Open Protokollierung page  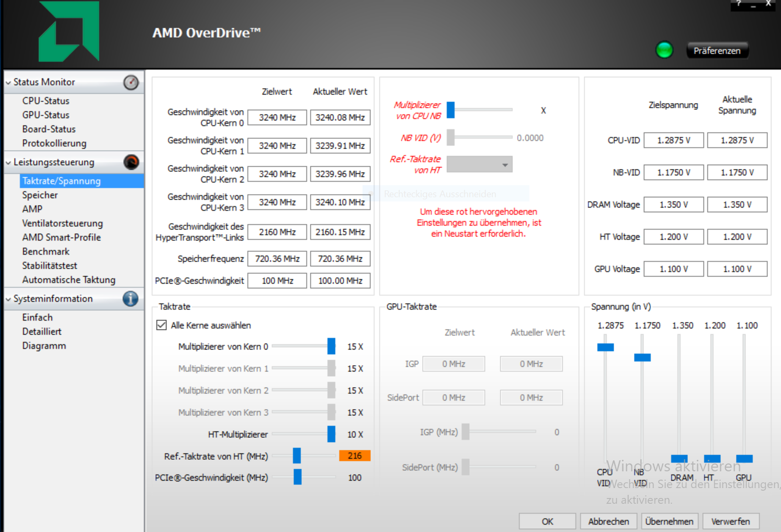point(54,143)
